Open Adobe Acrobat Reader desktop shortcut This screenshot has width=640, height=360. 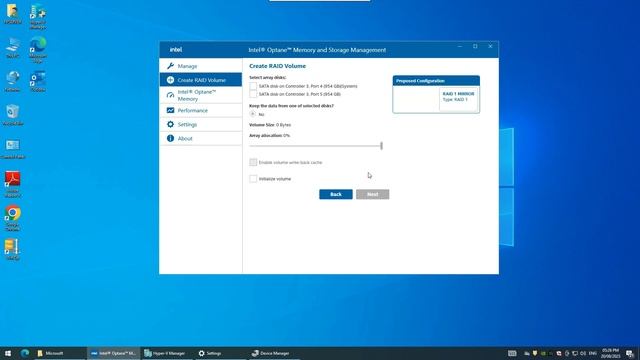pyautogui.click(x=13, y=184)
